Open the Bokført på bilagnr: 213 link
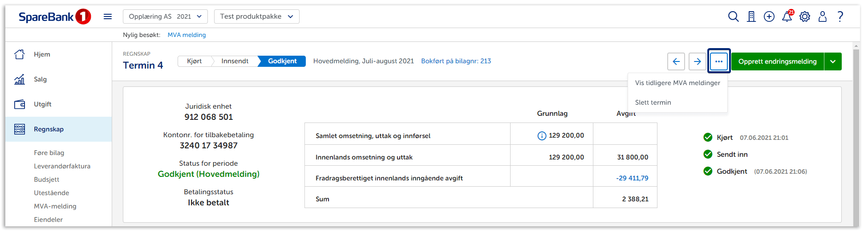868x233 pixels. coord(456,61)
